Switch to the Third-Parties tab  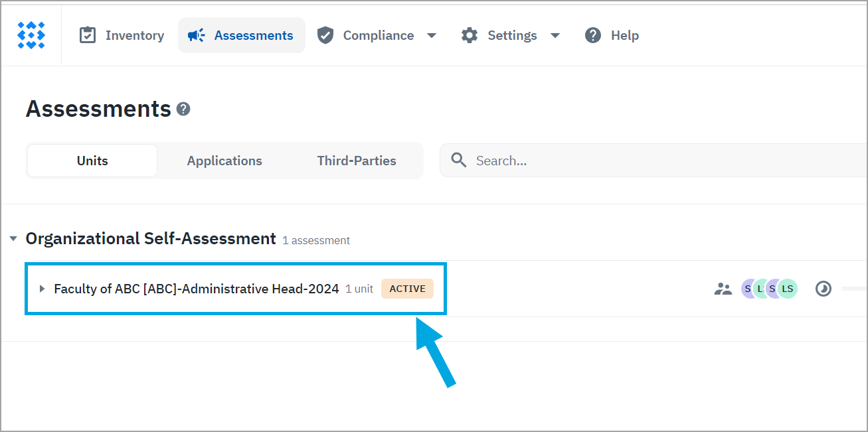357,161
